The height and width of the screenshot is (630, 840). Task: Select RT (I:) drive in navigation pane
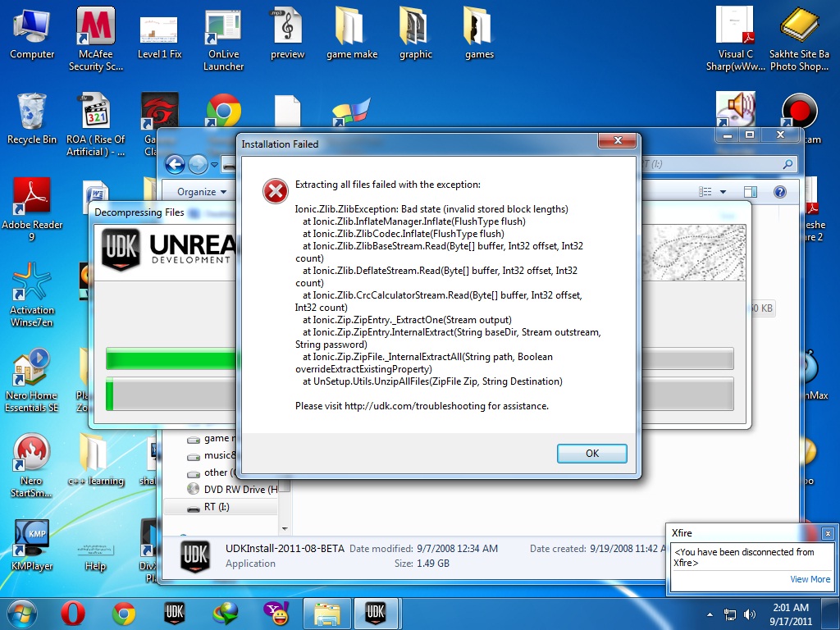[x=217, y=507]
